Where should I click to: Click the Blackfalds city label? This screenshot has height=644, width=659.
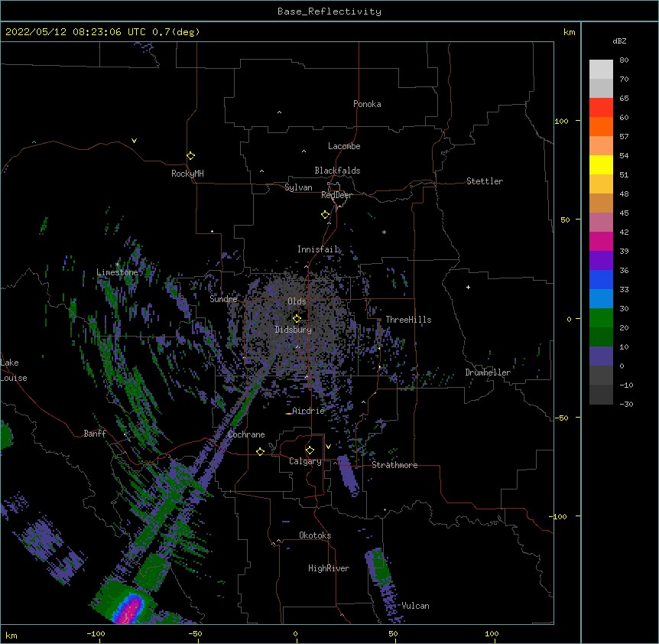pos(337,171)
